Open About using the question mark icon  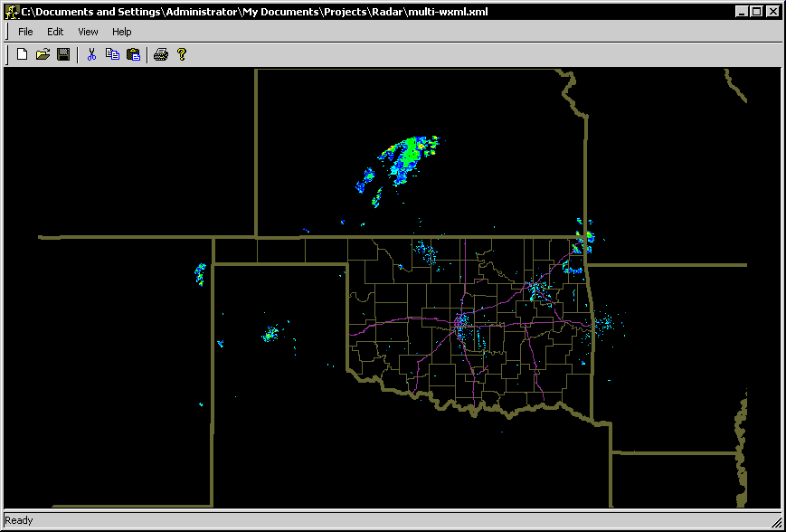pos(182,53)
